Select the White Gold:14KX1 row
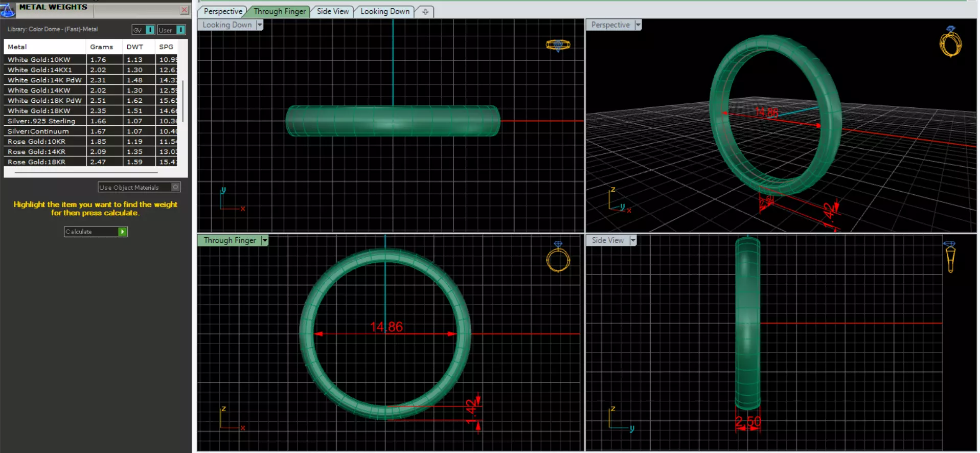980x453 pixels. coord(90,70)
